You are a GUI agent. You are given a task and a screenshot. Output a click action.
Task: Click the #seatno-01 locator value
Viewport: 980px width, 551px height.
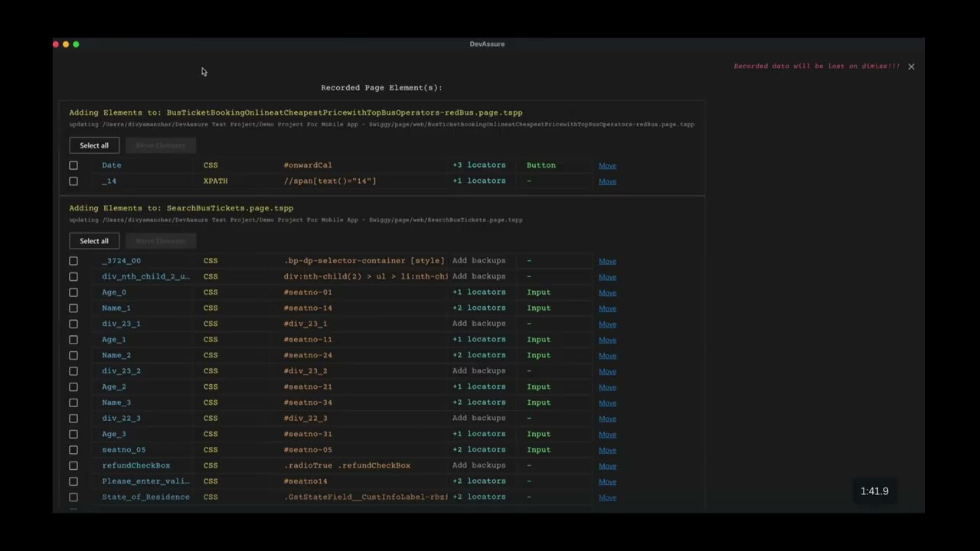[308, 292]
